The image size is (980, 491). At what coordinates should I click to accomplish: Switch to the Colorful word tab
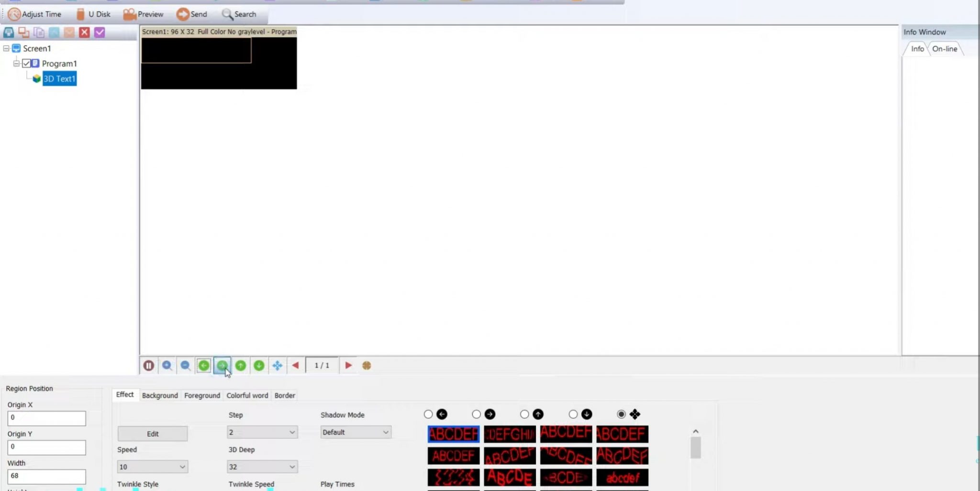(x=247, y=395)
